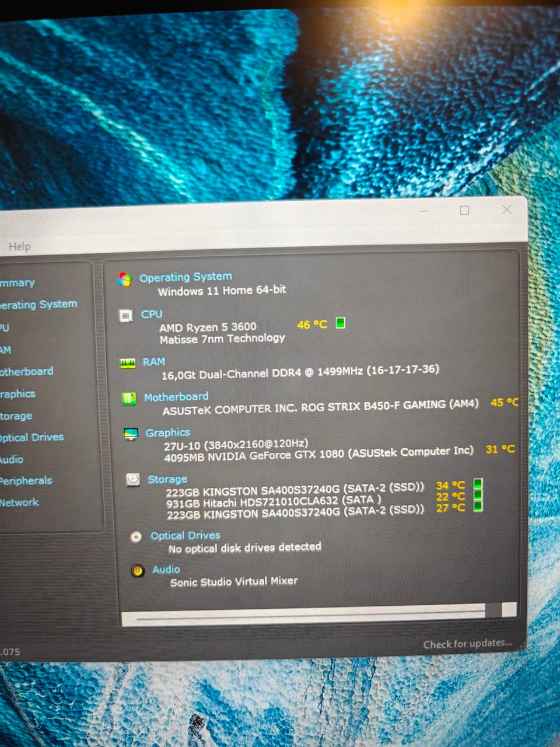
Task: Open the Optical Drives heading link
Action: pos(185,535)
